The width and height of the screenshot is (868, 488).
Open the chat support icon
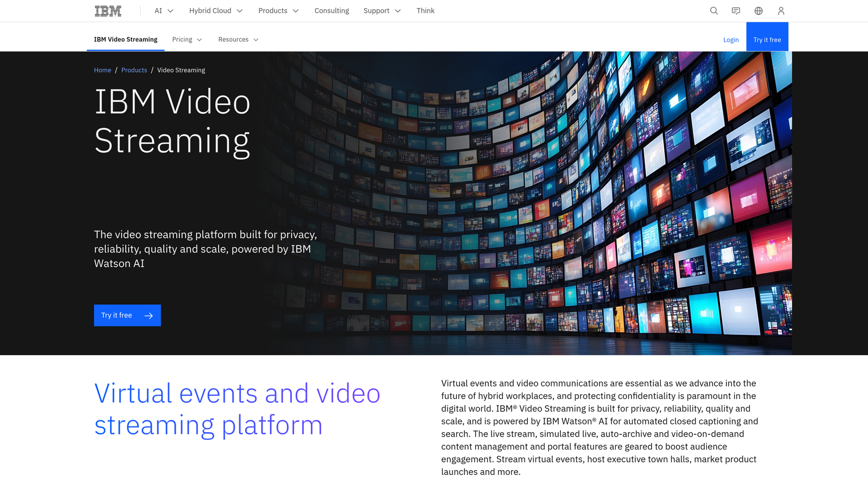(x=736, y=10)
